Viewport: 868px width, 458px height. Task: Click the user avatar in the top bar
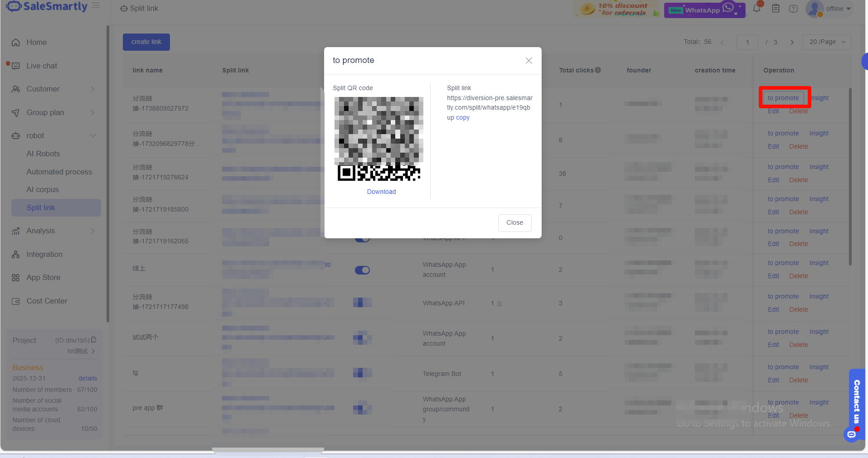point(815,9)
